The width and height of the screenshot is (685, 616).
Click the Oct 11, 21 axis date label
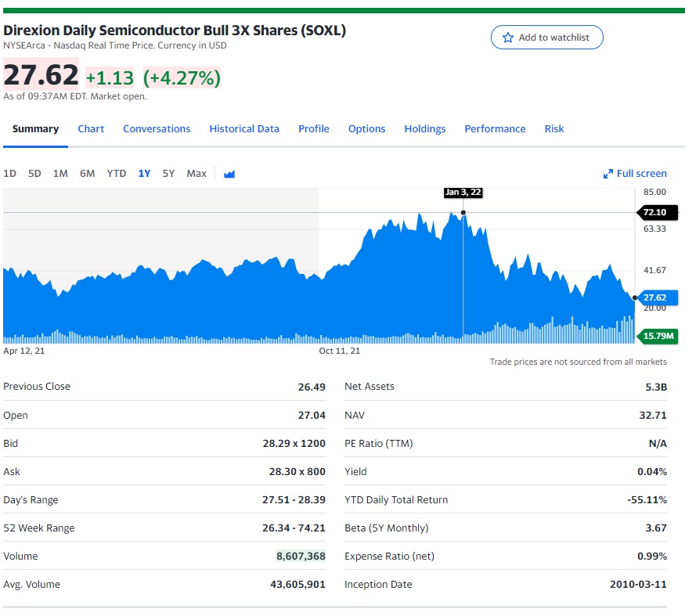click(340, 351)
